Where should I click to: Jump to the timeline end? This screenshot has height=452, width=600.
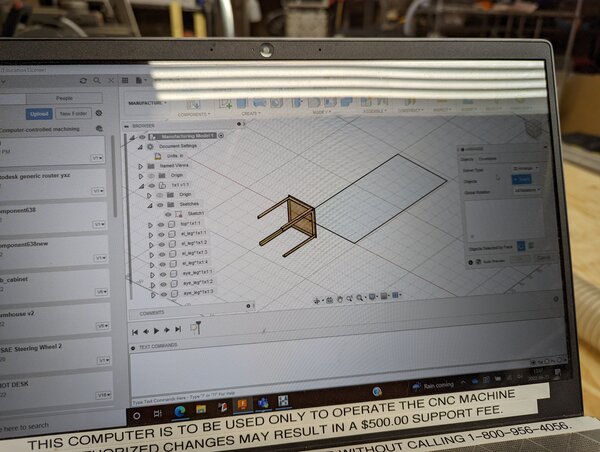178,329
